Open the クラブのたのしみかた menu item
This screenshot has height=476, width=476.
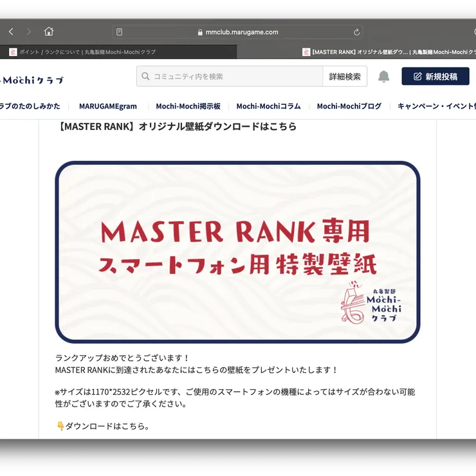[x=30, y=106]
